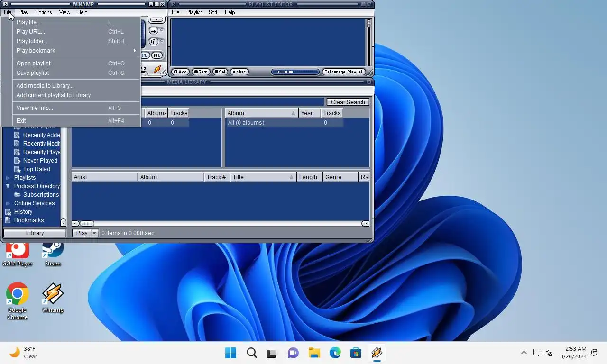
Task: Open Playlist Editor Sort menu
Action: (x=213, y=12)
